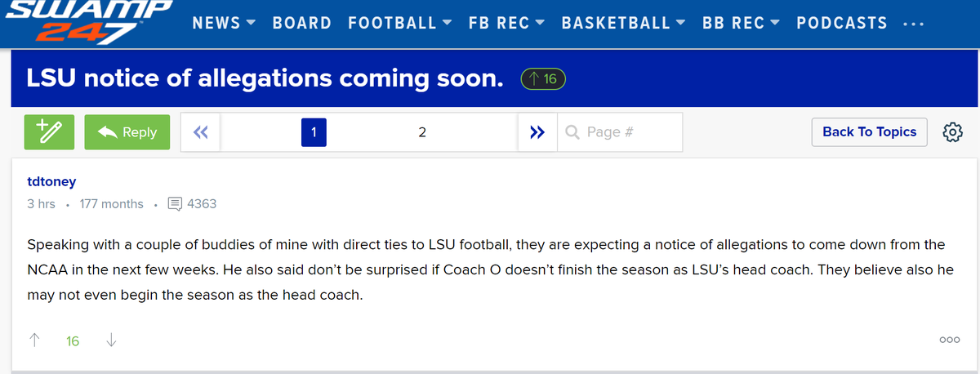Jump to last page with double-right arrows
This screenshot has height=374, width=980.
(x=537, y=131)
